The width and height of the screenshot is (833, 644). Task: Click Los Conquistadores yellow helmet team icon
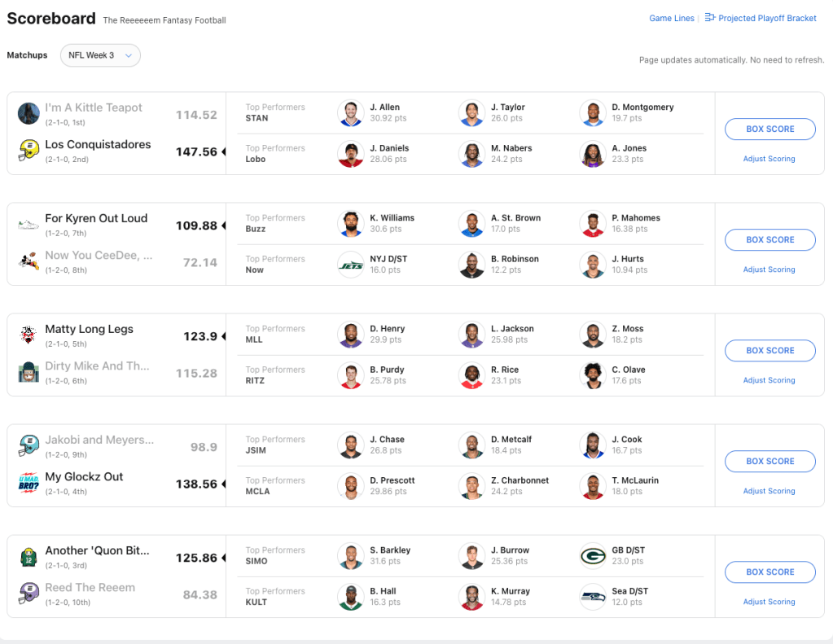[29, 151]
